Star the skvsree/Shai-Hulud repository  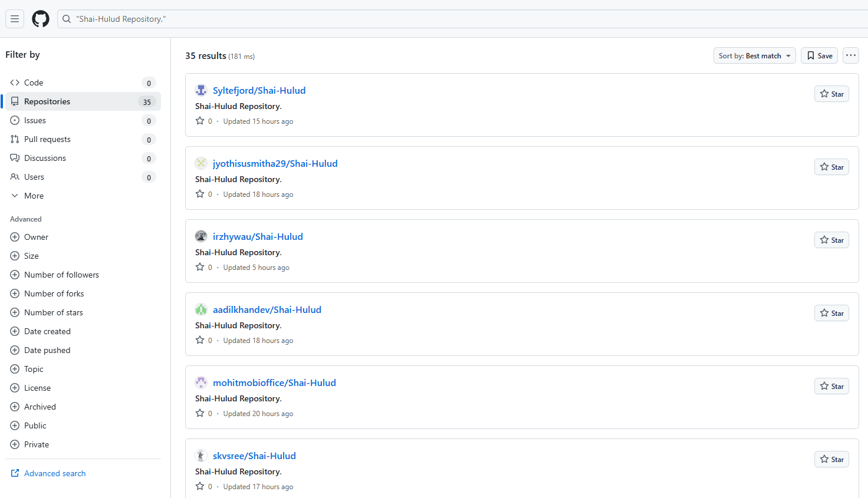tap(831, 459)
